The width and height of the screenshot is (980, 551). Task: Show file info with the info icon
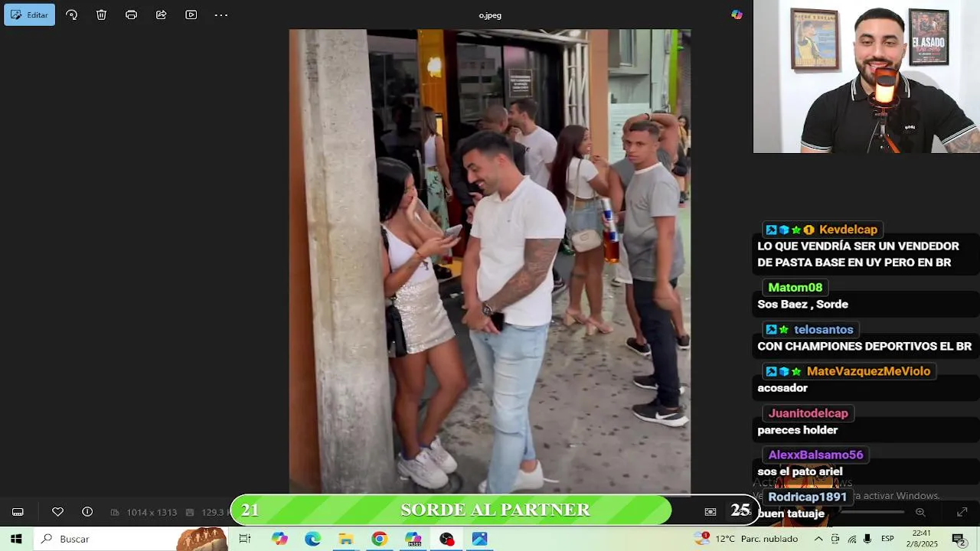coord(87,512)
